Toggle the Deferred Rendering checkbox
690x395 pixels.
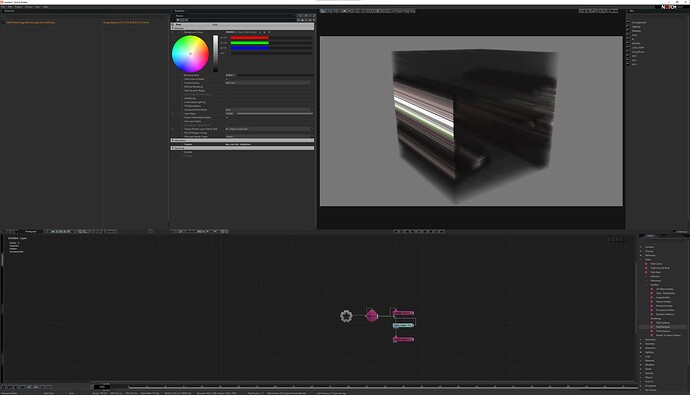click(227, 87)
